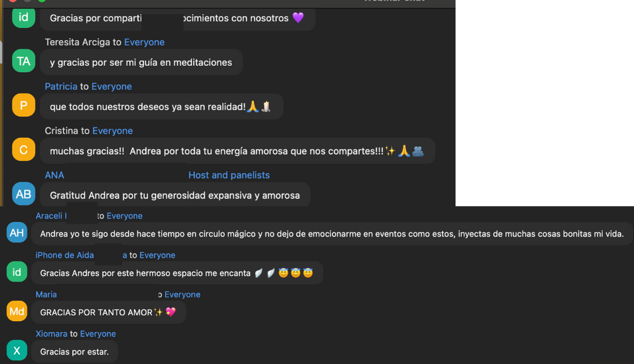Select message 'y gracias por ser mi guía en meditaciones'
Screen dimensions: 634x364
(141, 62)
